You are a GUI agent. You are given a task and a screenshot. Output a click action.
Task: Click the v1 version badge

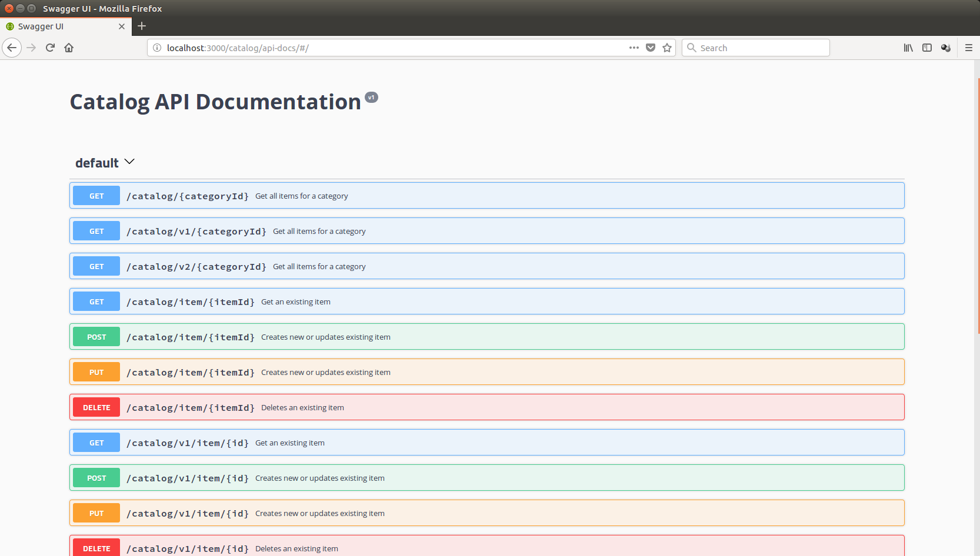(x=371, y=98)
